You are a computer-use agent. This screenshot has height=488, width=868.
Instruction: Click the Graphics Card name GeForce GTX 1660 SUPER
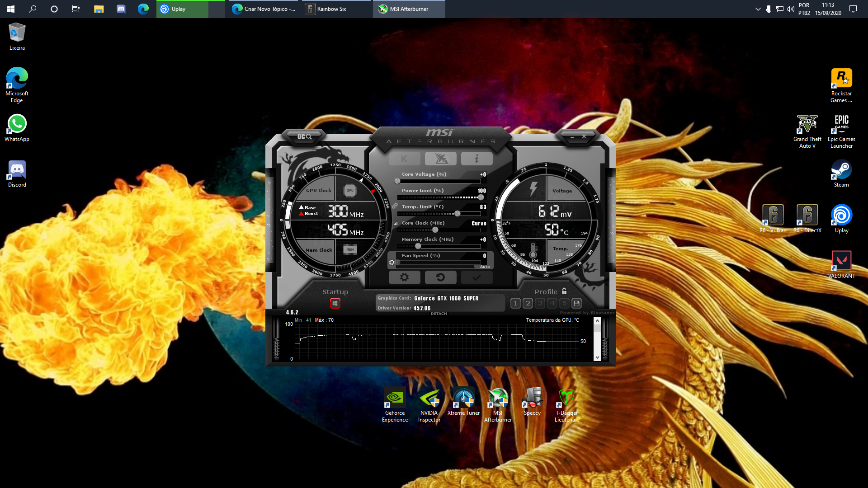446,298
